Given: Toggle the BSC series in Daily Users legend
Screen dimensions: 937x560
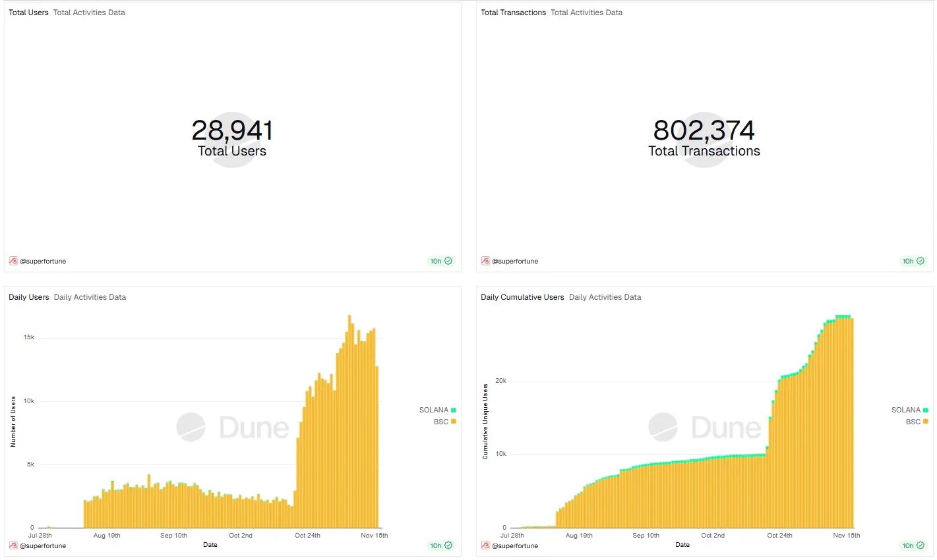Looking at the screenshot, I should coord(440,422).
